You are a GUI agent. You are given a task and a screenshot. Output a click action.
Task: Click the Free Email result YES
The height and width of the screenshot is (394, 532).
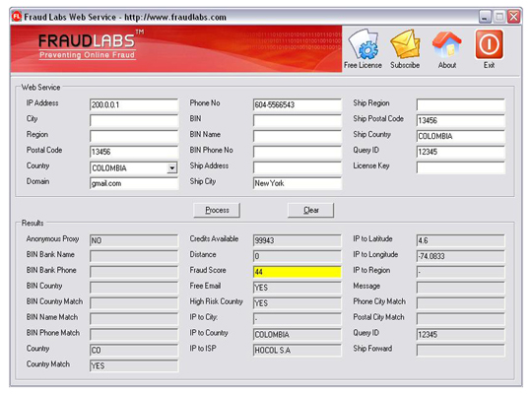coord(298,288)
